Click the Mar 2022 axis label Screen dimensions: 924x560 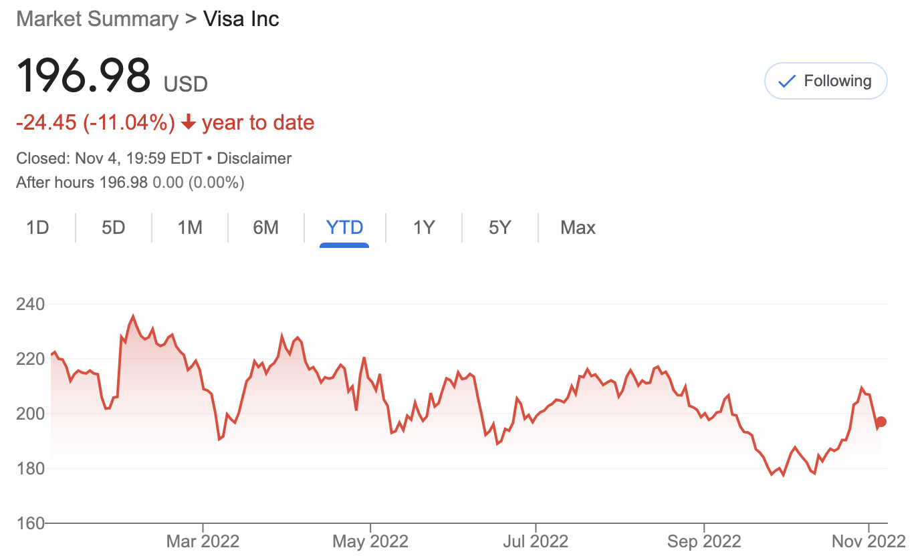coord(203,541)
